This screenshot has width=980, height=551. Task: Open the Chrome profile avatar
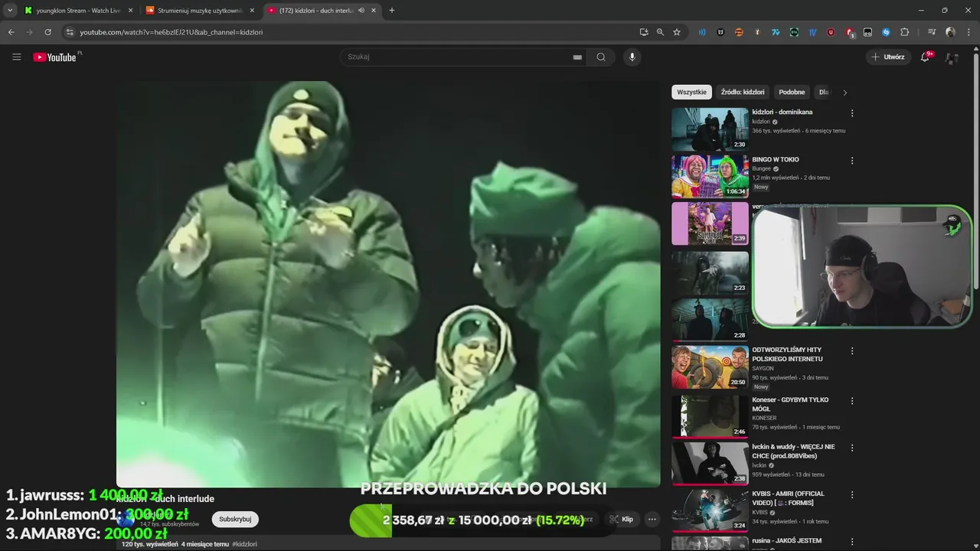point(950,32)
